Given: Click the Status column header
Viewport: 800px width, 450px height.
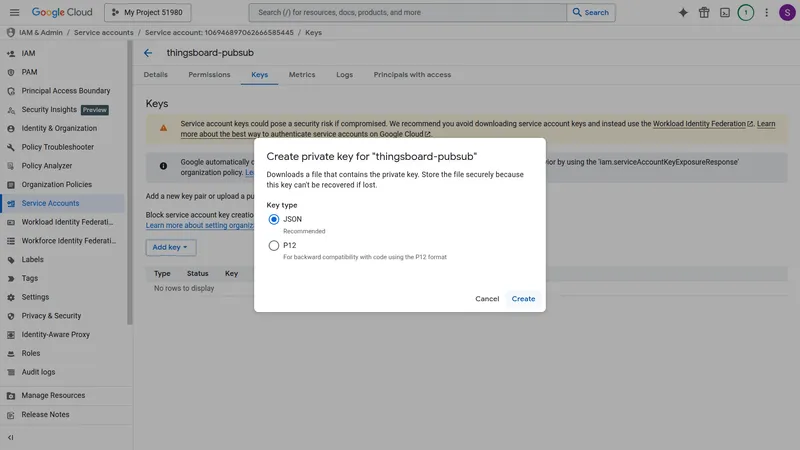Looking at the screenshot, I should (x=197, y=273).
